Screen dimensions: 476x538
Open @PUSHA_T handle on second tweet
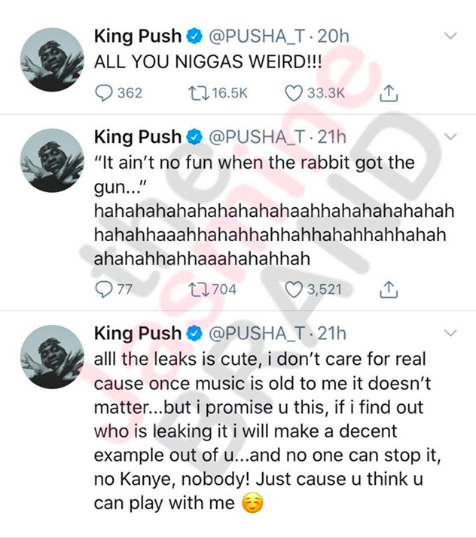pyautogui.click(x=257, y=137)
